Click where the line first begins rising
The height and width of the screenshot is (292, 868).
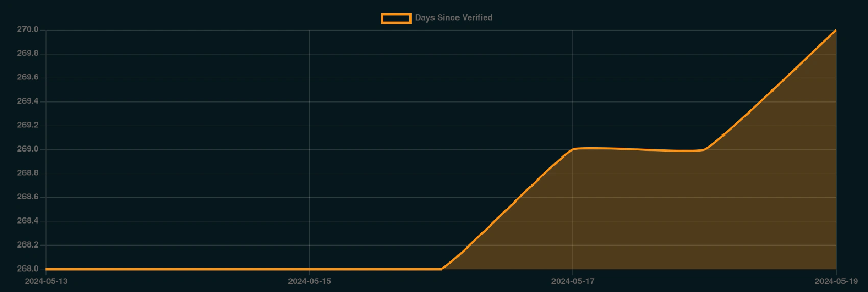[x=441, y=269]
